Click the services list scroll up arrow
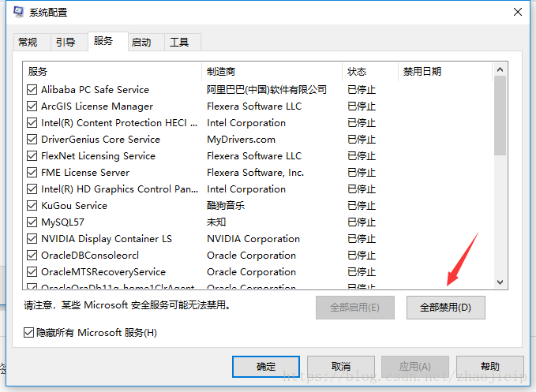This screenshot has width=536, height=392. point(500,69)
